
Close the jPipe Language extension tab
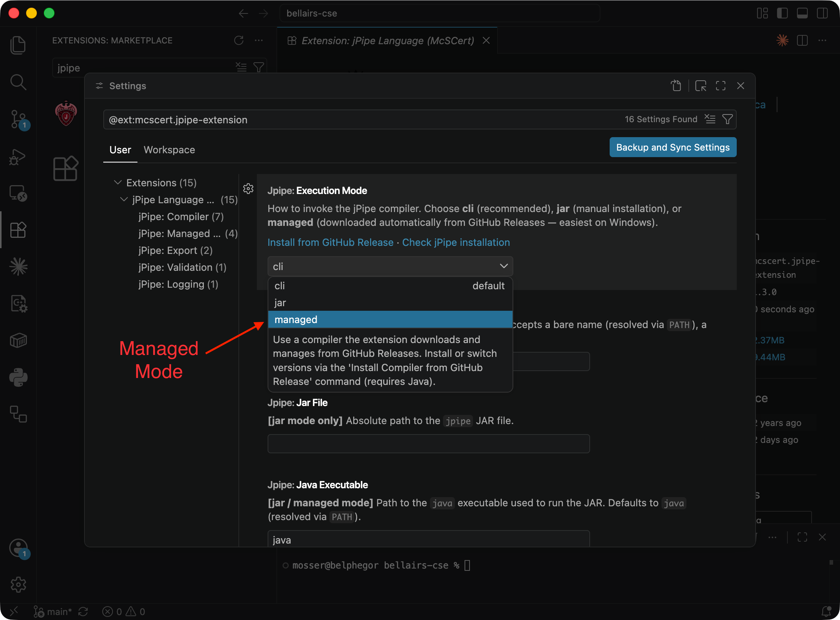[x=486, y=40]
